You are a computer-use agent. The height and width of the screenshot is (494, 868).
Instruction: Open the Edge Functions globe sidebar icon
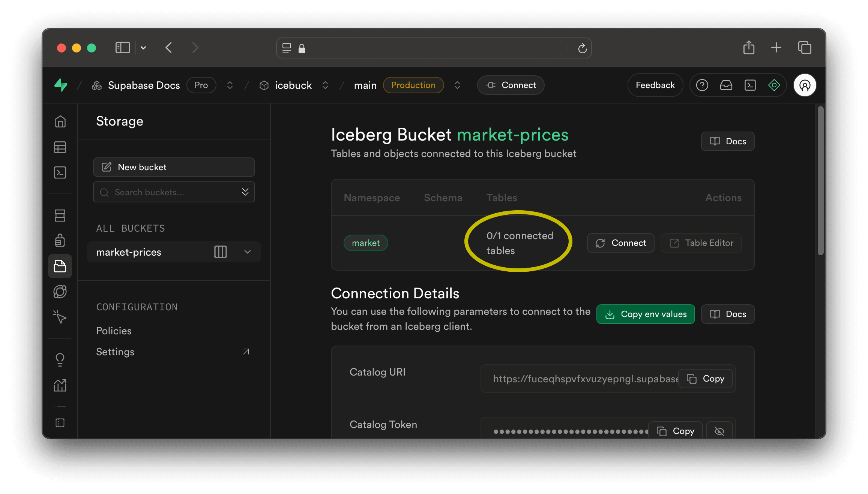tap(60, 292)
